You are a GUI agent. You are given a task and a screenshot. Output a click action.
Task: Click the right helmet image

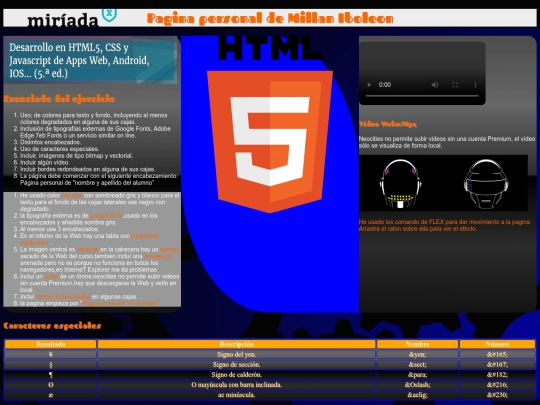pyautogui.click(x=486, y=184)
